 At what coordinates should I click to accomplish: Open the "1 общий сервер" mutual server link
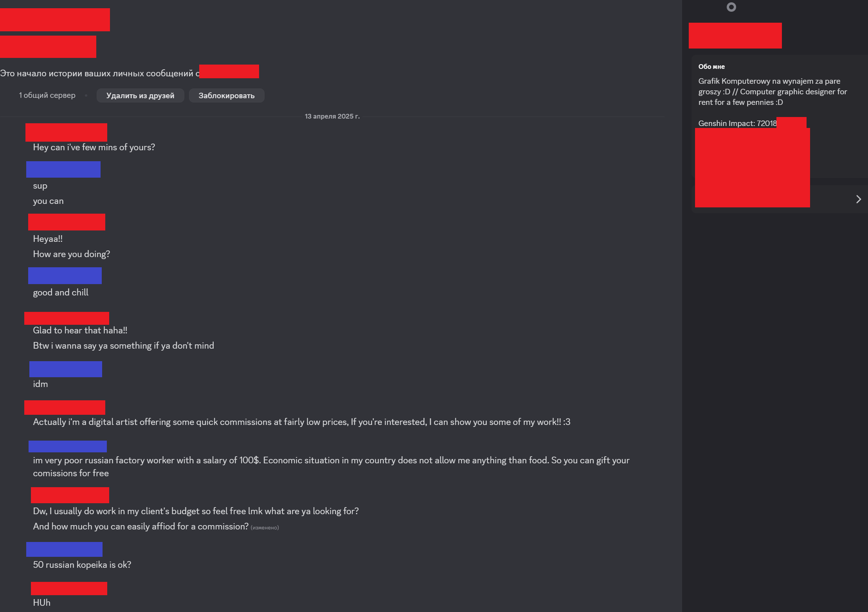pos(47,95)
